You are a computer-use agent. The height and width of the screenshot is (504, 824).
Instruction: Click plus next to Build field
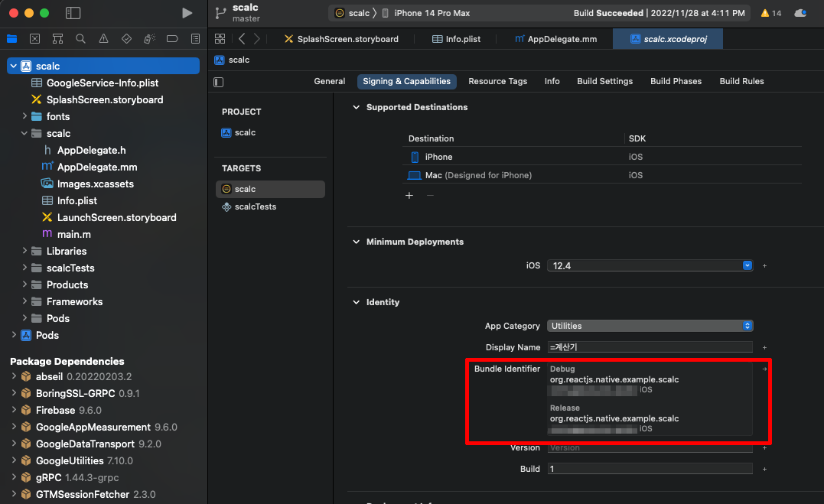[764, 469]
